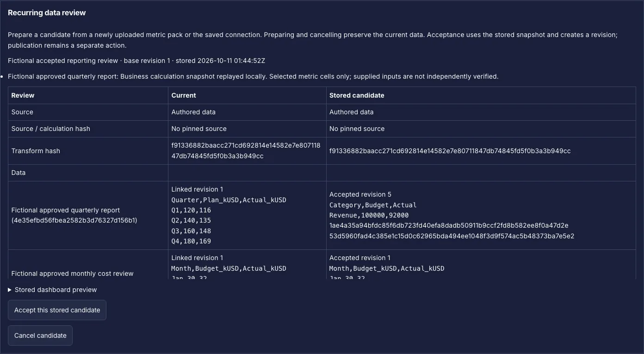This screenshot has height=354, width=644.
Task: Select the Stored candidate transform hash value
Action: point(450,151)
